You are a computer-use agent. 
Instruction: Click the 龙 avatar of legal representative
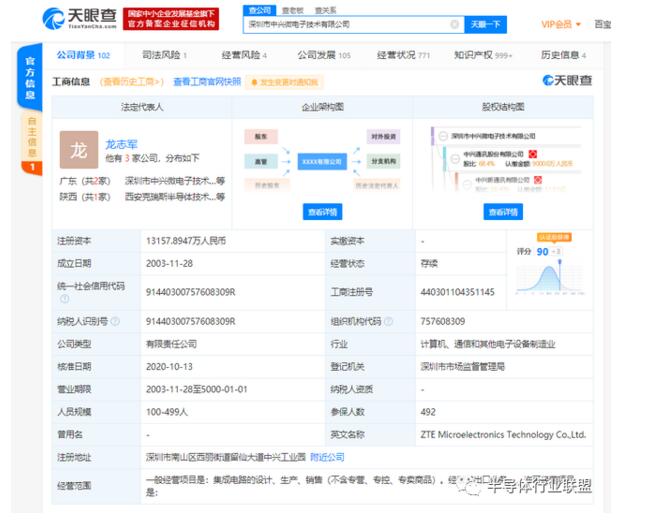point(78,149)
